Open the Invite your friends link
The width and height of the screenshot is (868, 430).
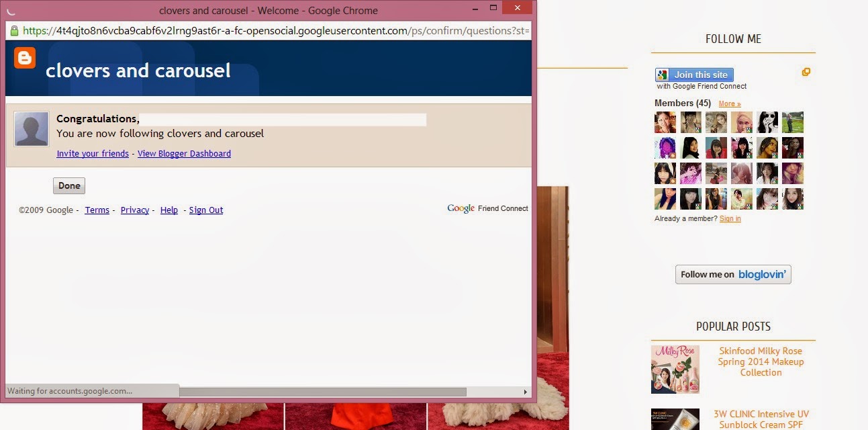93,154
